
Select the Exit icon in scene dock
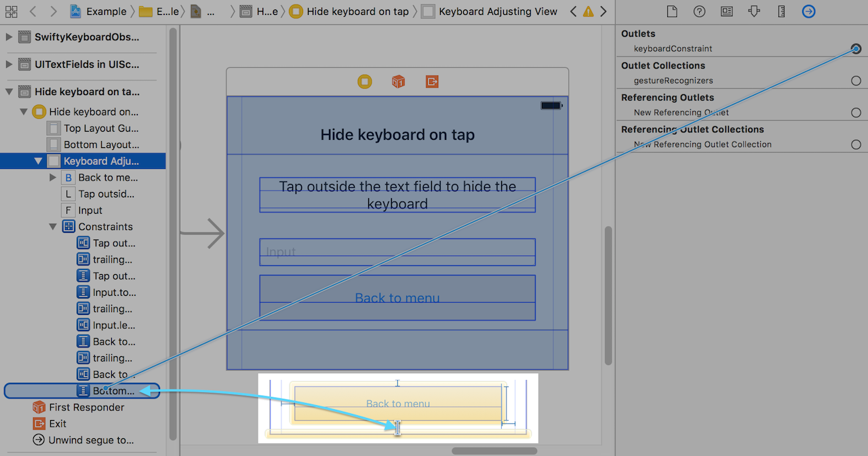coord(432,82)
